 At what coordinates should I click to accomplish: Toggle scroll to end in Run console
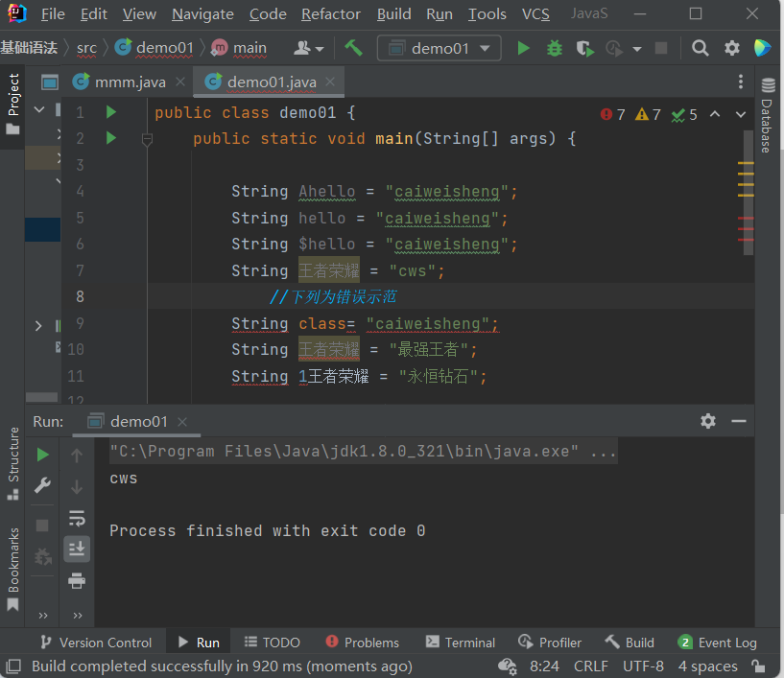pyautogui.click(x=77, y=549)
